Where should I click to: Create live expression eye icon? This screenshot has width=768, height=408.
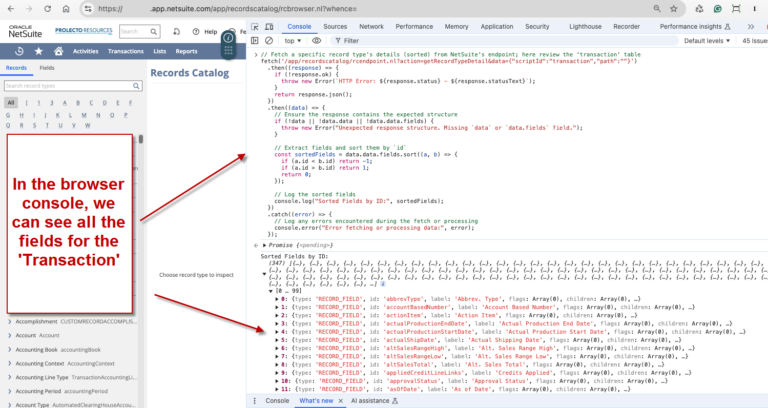pos(316,41)
